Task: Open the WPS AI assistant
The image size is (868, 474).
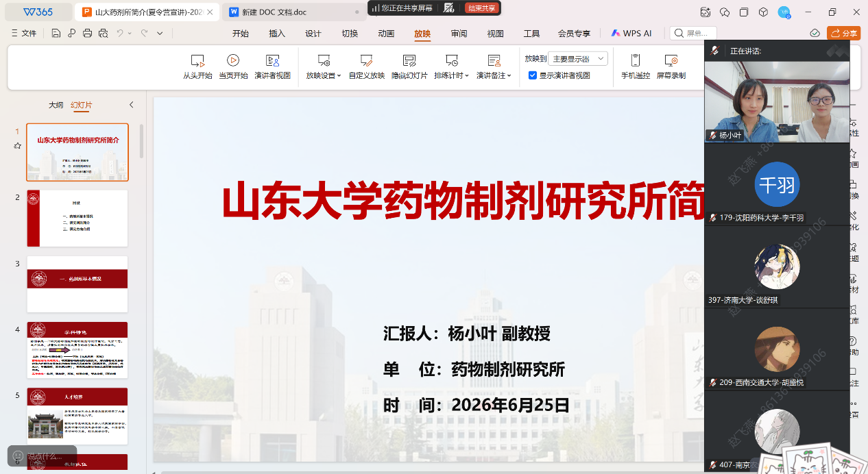Action: (x=632, y=33)
